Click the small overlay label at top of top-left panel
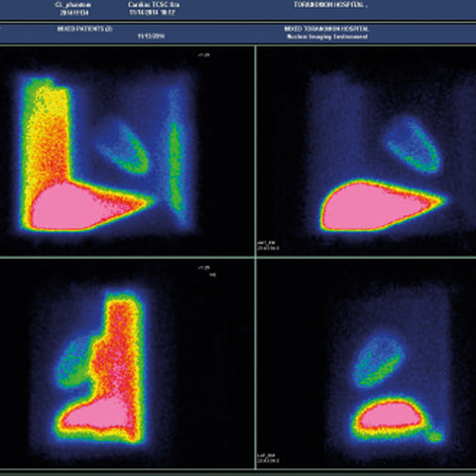This screenshot has height=476, width=476. [204, 56]
